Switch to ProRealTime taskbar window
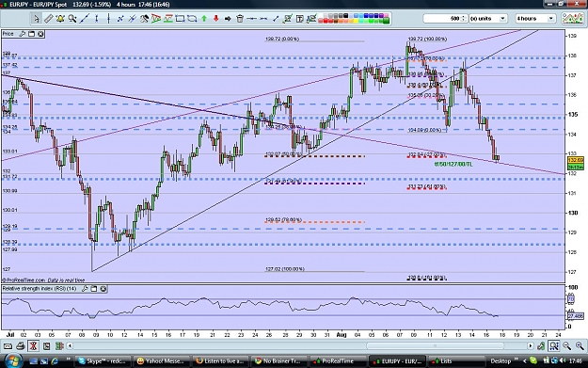Image resolution: width=588 pixels, height=368 pixels. coord(339,360)
